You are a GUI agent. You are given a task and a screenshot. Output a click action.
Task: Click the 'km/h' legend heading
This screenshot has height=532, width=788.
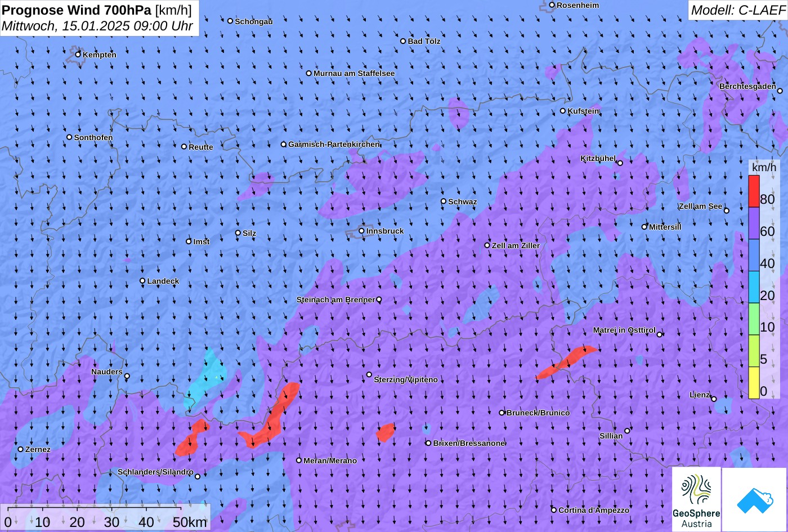764,167
